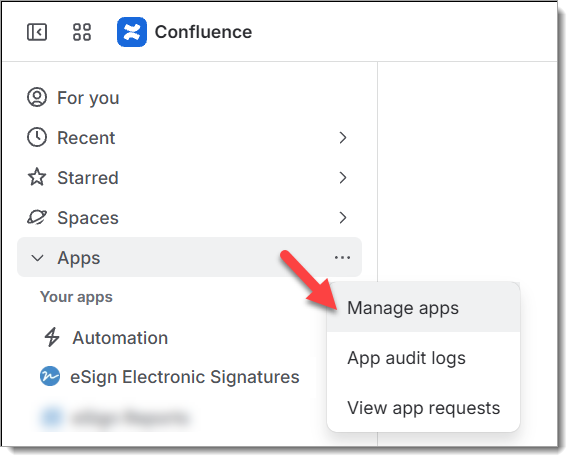Open the Apps more actions ellipsis
This screenshot has width=573, height=462.
coord(342,258)
